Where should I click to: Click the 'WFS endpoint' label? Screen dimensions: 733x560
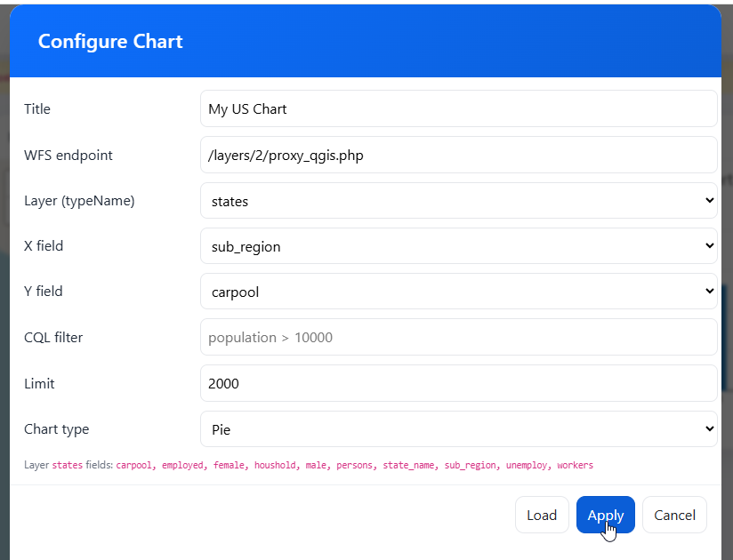pos(68,155)
